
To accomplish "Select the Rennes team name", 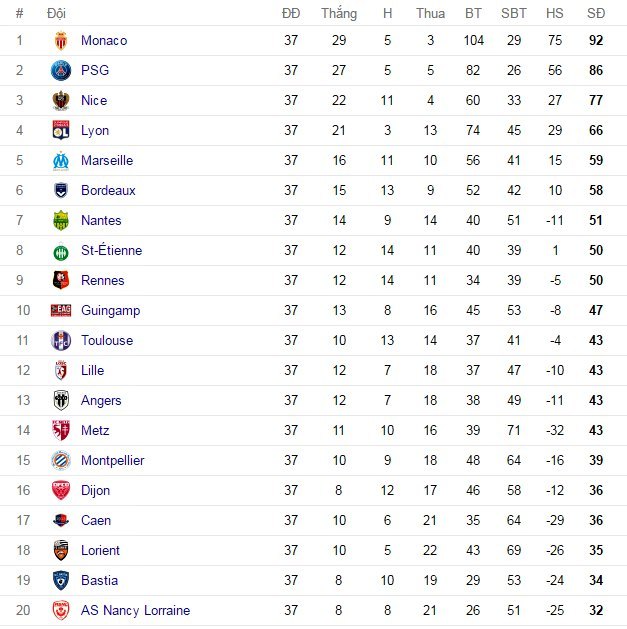I will tap(103, 281).
